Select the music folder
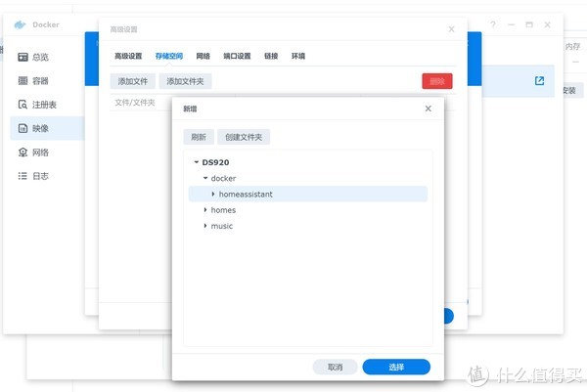This screenshot has height=392, width=587. tap(222, 226)
